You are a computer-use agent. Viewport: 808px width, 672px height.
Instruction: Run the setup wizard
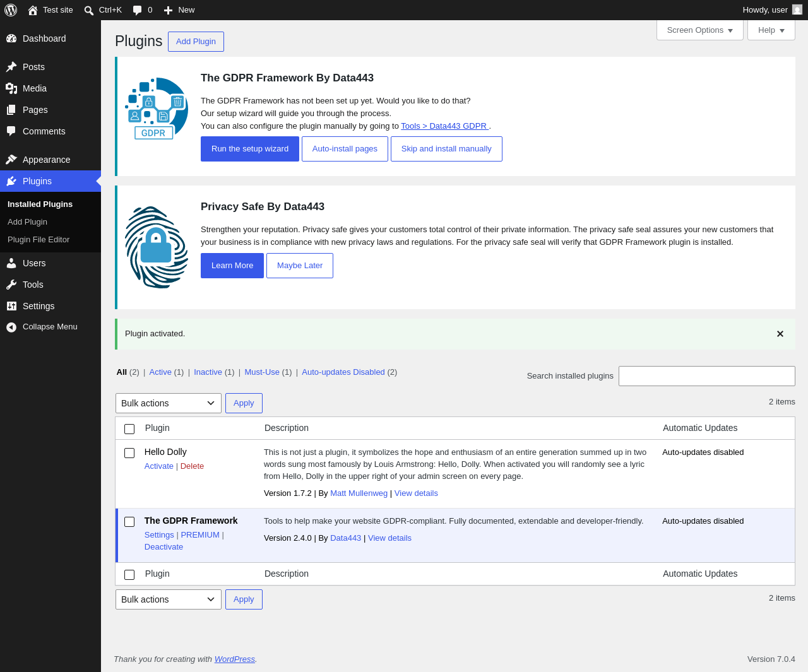[250, 149]
